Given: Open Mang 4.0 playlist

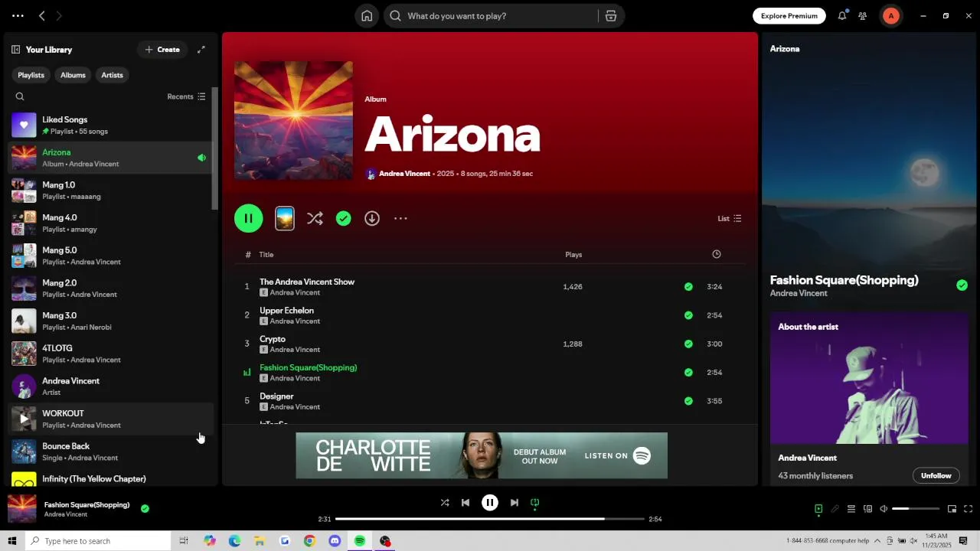Looking at the screenshot, I should tap(110, 223).
